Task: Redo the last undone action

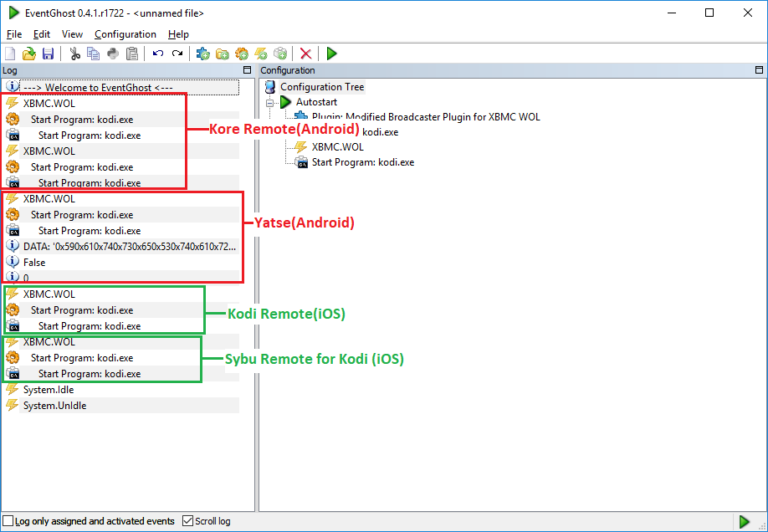Action: (x=177, y=54)
